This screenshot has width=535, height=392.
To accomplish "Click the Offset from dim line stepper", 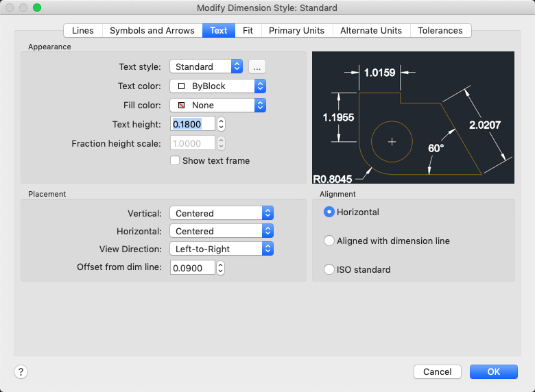I will coord(221,268).
